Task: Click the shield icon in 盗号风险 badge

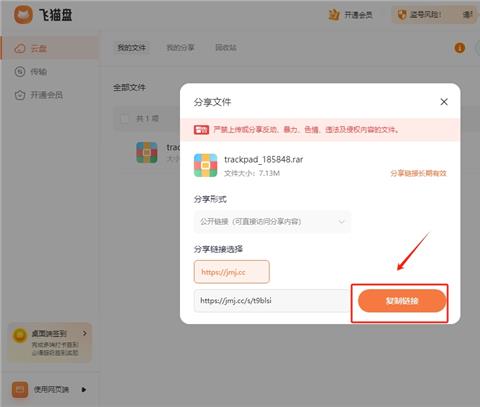Action: (402, 15)
